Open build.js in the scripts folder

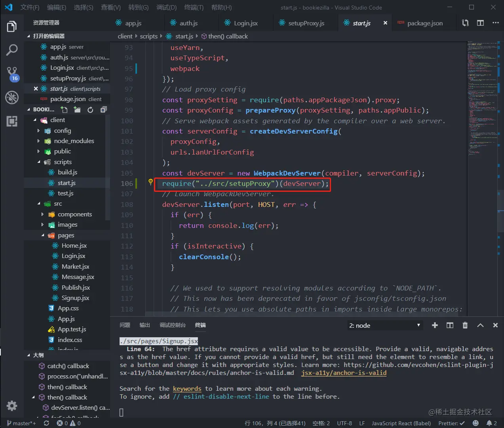67,172
